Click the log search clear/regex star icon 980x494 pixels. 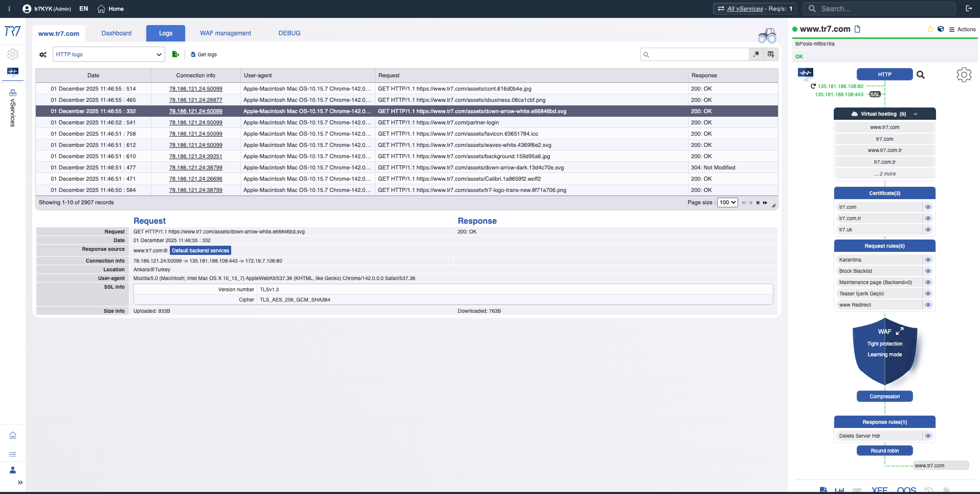(756, 54)
